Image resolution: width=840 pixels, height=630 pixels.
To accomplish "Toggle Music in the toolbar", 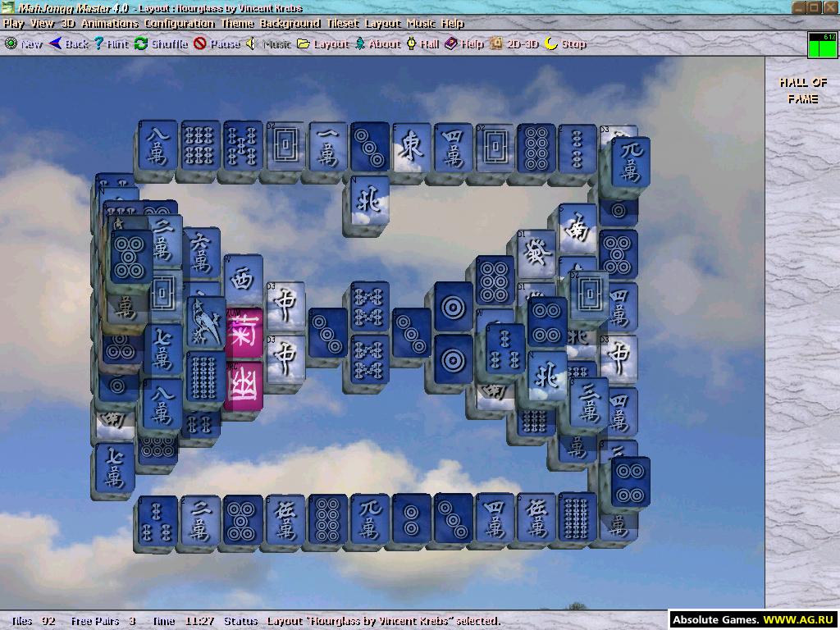I will pos(268,44).
